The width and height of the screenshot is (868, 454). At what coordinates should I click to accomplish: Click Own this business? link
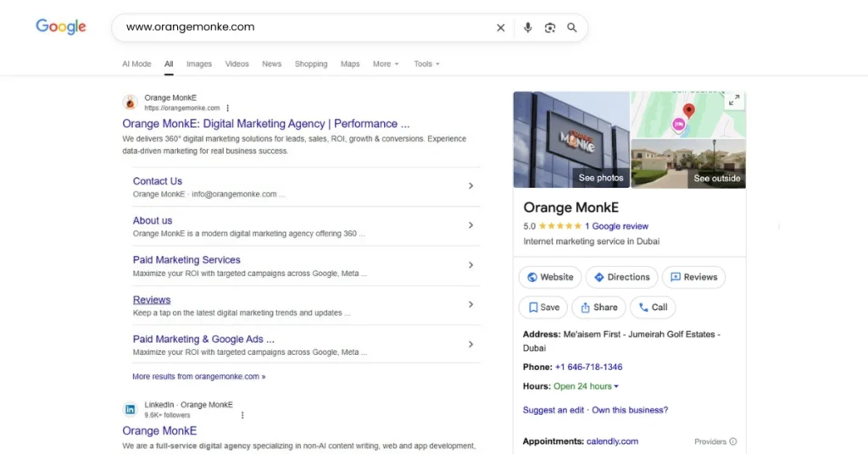pyautogui.click(x=630, y=410)
